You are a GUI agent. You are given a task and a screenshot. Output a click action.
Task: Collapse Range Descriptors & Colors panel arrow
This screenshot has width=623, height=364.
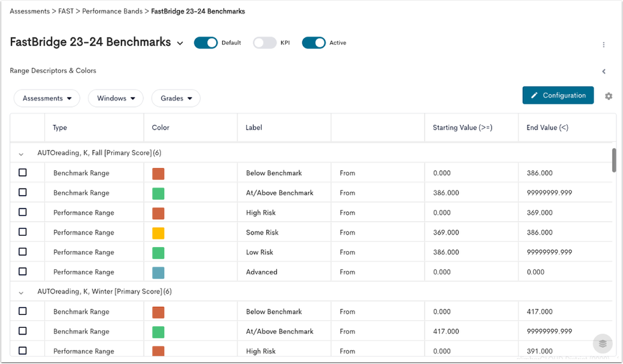604,71
